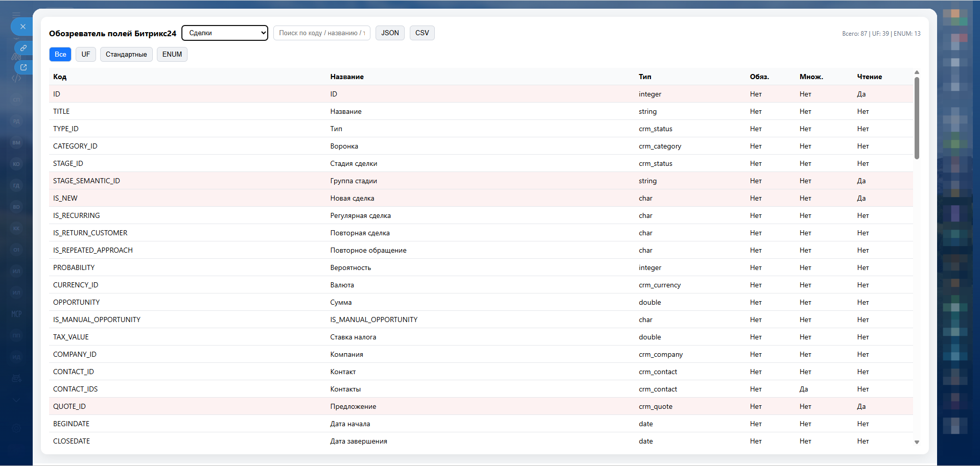Click the scroll down arrow of table

point(917,442)
